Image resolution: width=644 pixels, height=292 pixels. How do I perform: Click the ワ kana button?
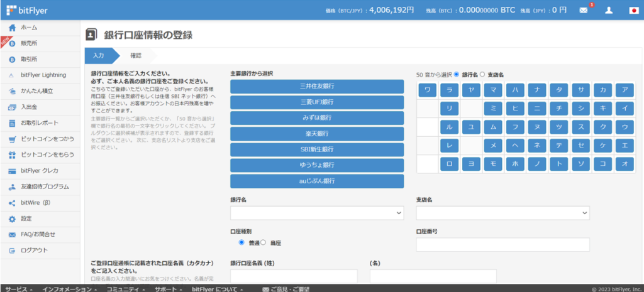427,90
